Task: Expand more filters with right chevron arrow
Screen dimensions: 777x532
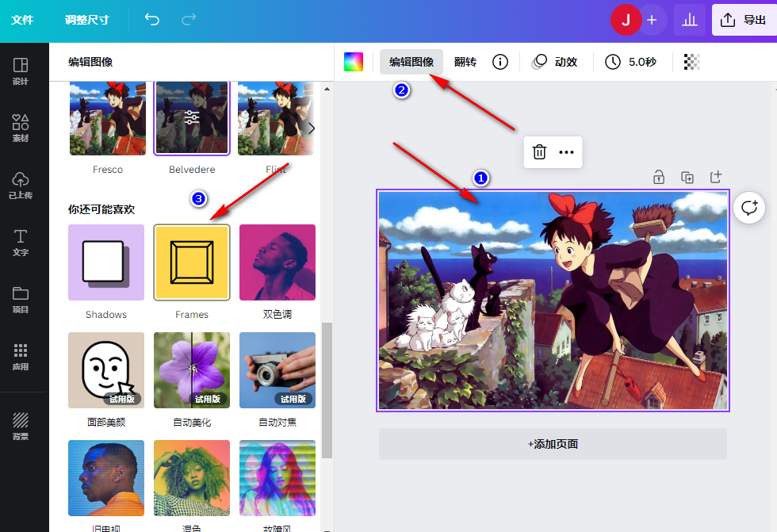Action: coord(311,128)
